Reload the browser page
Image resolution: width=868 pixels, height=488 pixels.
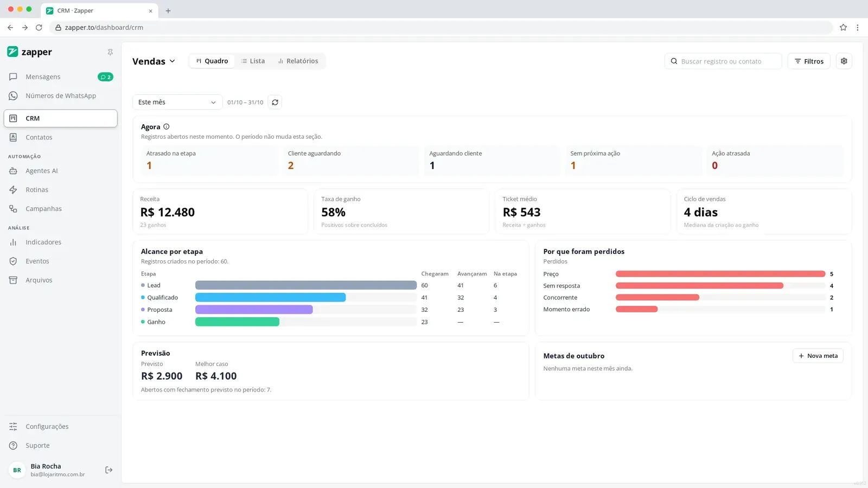click(39, 27)
